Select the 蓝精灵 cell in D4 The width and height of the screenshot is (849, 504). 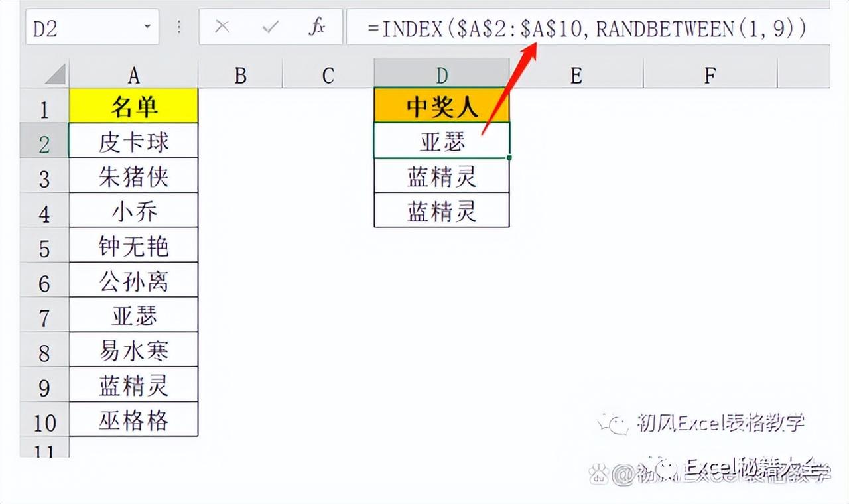(x=442, y=211)
